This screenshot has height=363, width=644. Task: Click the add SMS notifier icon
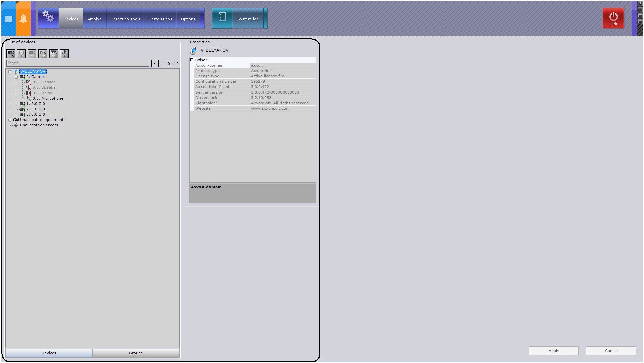pos(54,54)
